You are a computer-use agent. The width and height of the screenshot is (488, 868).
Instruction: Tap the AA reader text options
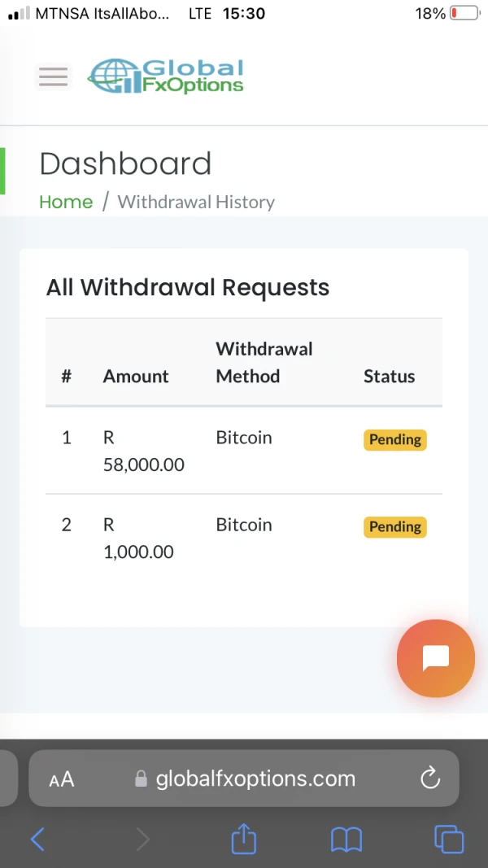pos(62,779)
